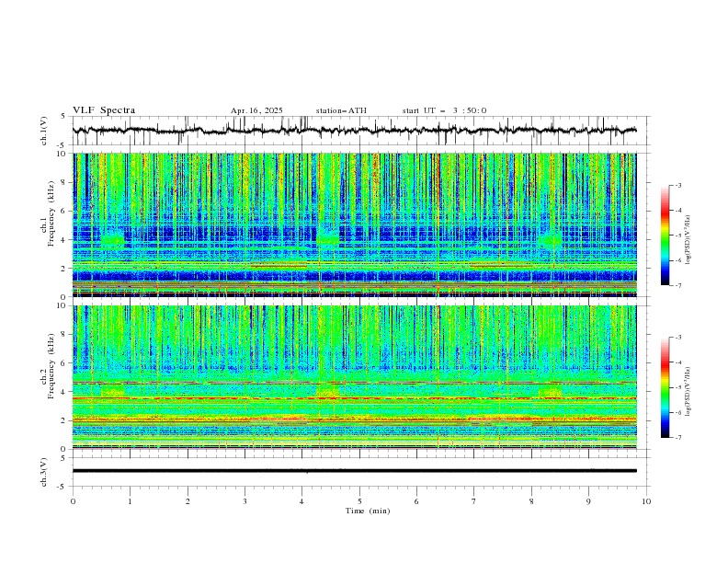Click the ch.1 color bar "-7" tick label
The width and height of the screenshot is (728, 563).
[x=678, y=285]
